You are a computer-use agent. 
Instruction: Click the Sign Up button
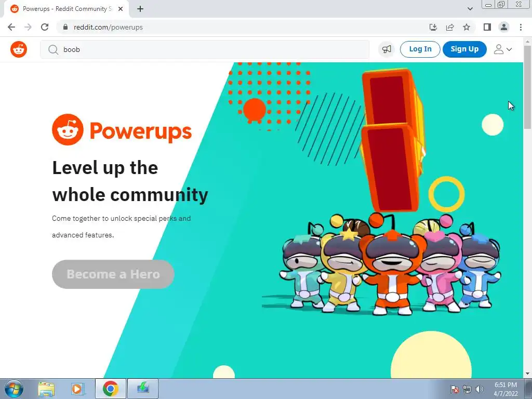tap(464, 49)
